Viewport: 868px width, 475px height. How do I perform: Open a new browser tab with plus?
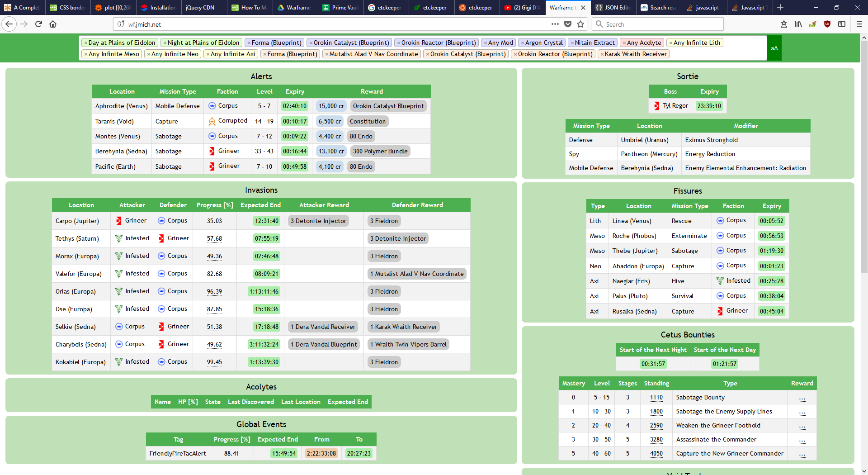[x=780, y=7]
